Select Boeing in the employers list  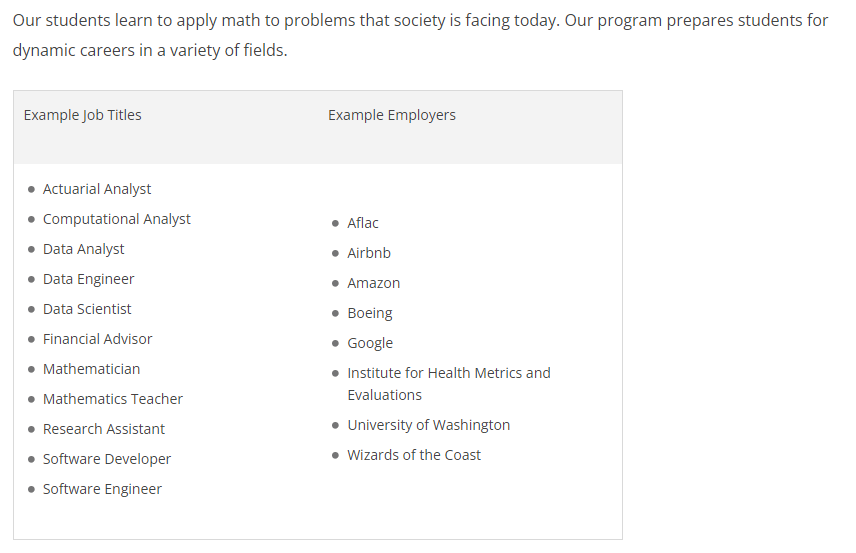click(x=369, y=313)
